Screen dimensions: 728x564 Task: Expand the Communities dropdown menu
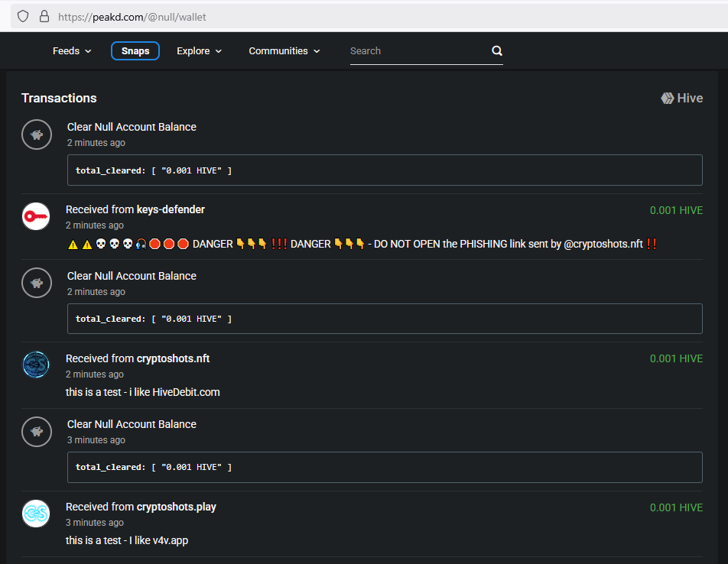point(284,51)
